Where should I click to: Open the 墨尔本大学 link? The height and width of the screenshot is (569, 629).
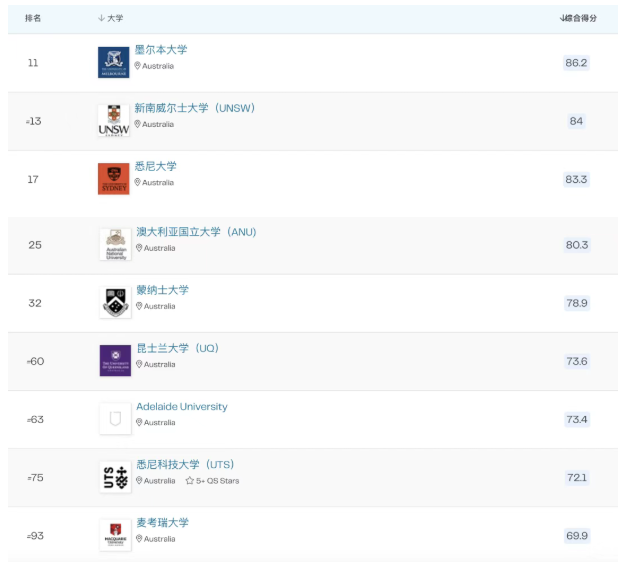pos(161,50)
